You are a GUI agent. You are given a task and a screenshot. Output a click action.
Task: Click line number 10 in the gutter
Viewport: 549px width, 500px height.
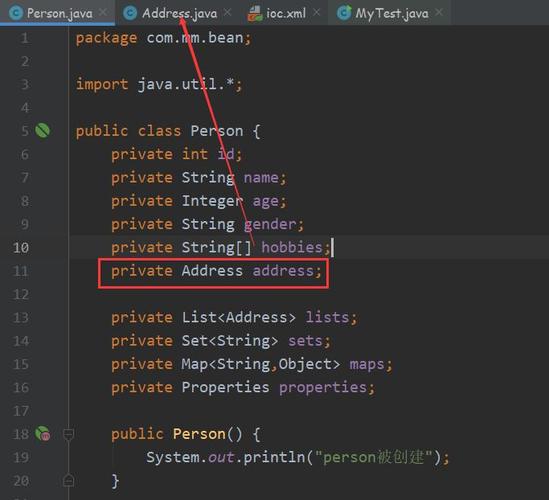21,248
